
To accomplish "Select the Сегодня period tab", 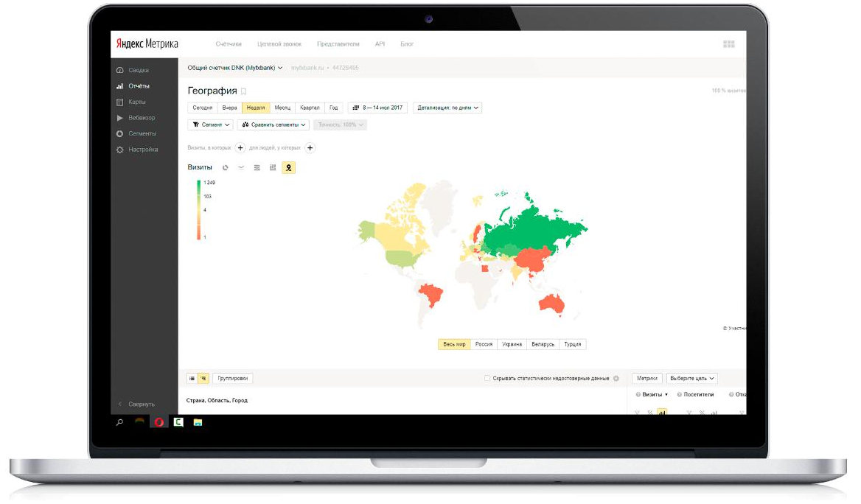I will [203, 108].
